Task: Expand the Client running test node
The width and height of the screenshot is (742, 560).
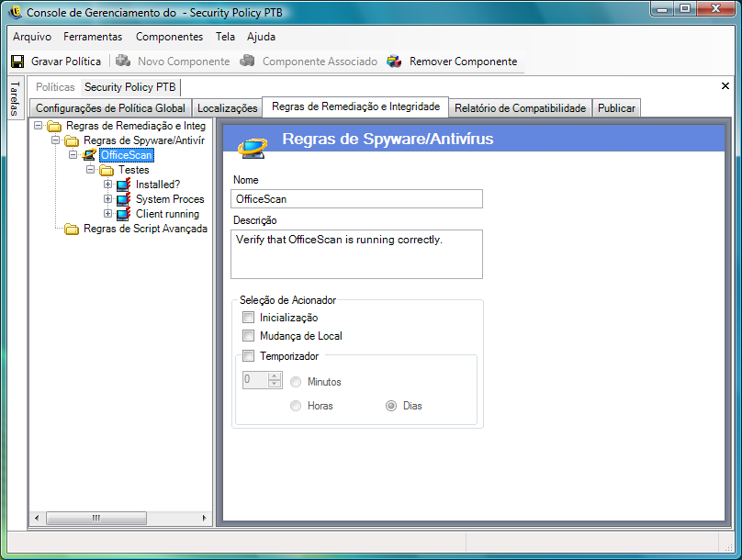Action: pos(107,213)
